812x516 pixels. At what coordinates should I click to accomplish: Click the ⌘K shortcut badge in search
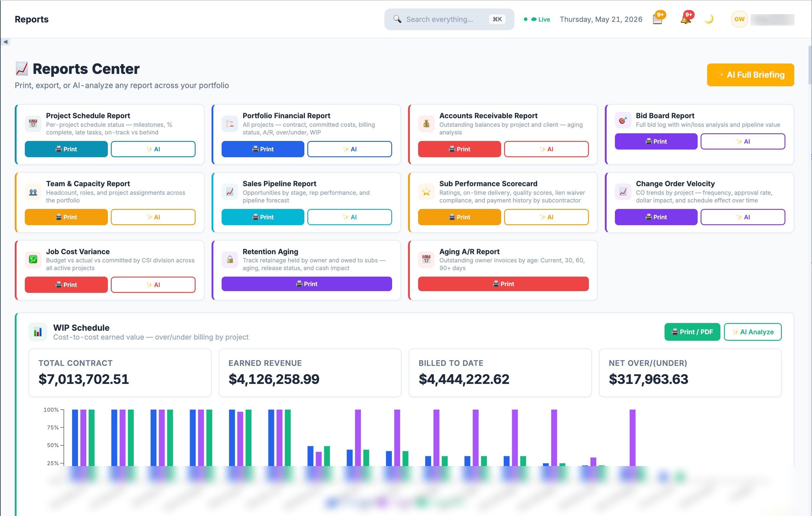(x=497, y=19)
